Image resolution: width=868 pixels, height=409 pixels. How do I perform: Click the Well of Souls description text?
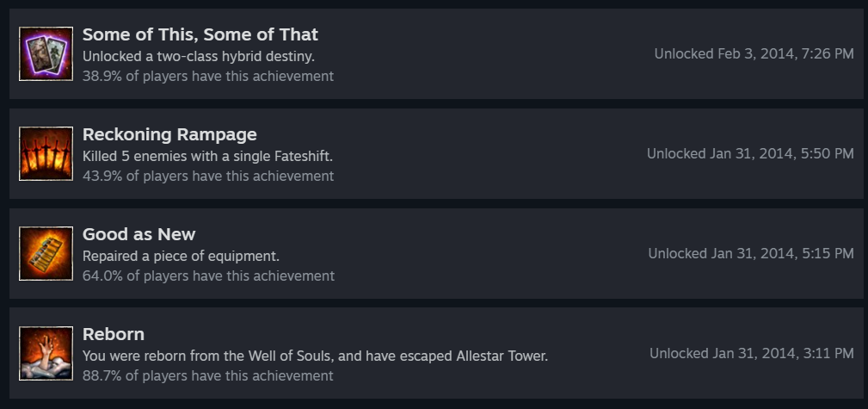315,356
